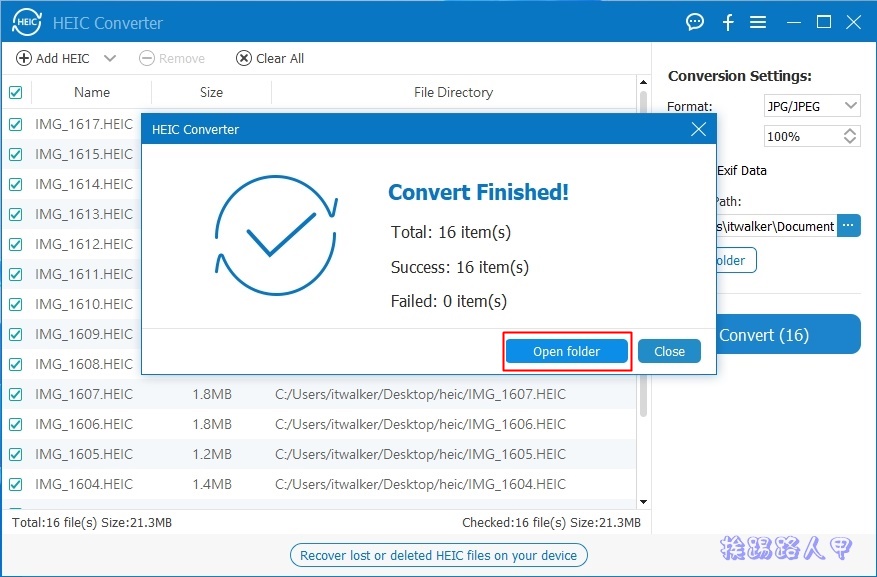Click the Add HEIC plus icon
The width and height of the screenshot is (877, 577).
22,58
